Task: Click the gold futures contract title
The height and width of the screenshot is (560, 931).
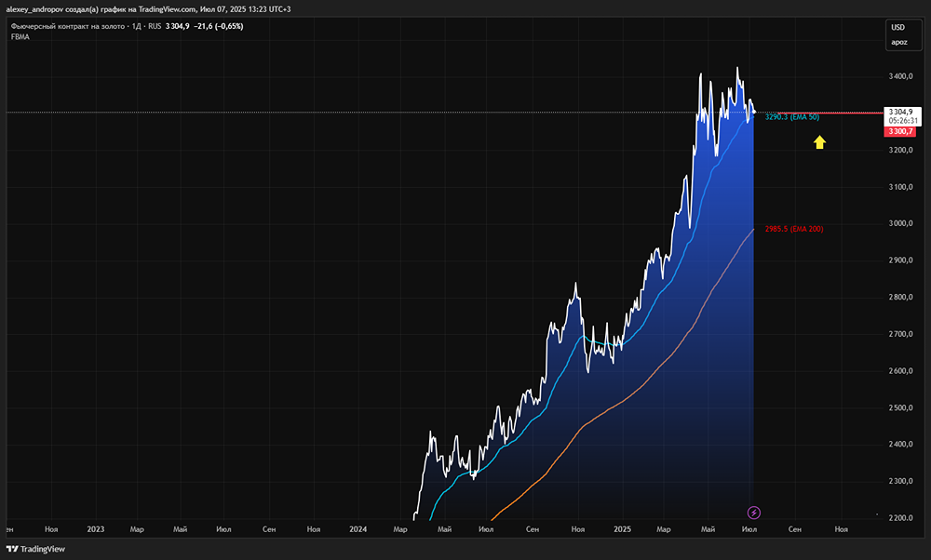Action: tap(68, 26)
